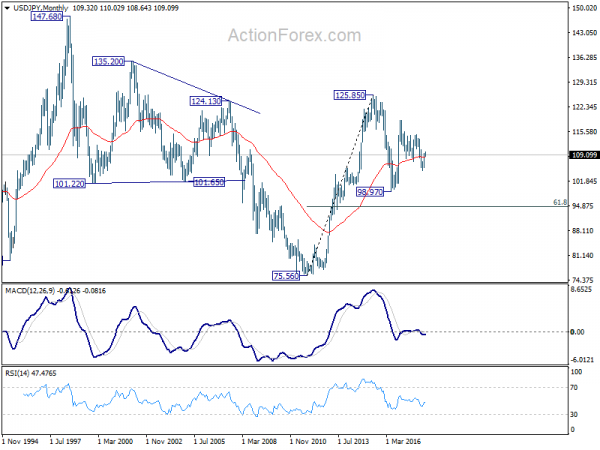Click the 74.375 price axis value
This screenshot has width=600, height=450.
coord(582,280)
